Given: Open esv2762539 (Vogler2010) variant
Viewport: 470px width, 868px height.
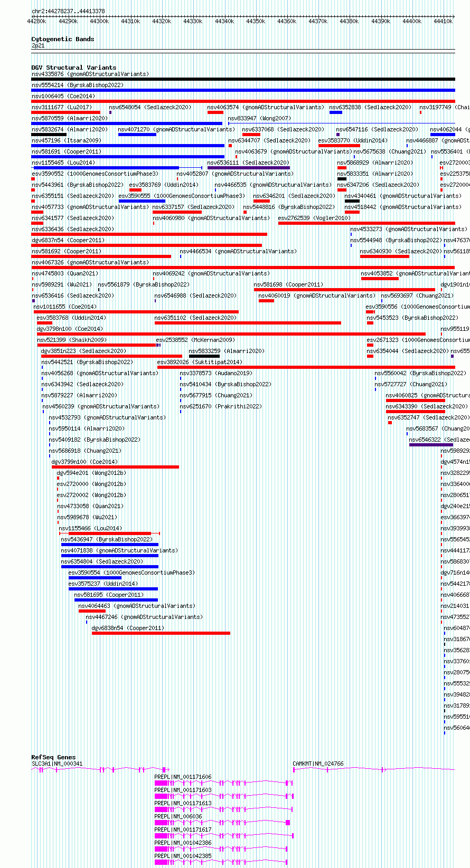Looking at the screenshot, I should (314, 218).
